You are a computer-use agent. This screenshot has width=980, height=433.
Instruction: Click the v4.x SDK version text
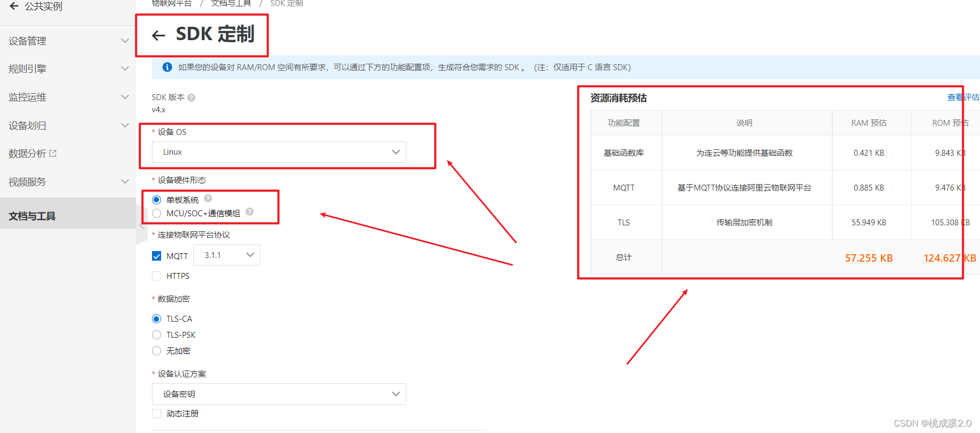point(158,110)
